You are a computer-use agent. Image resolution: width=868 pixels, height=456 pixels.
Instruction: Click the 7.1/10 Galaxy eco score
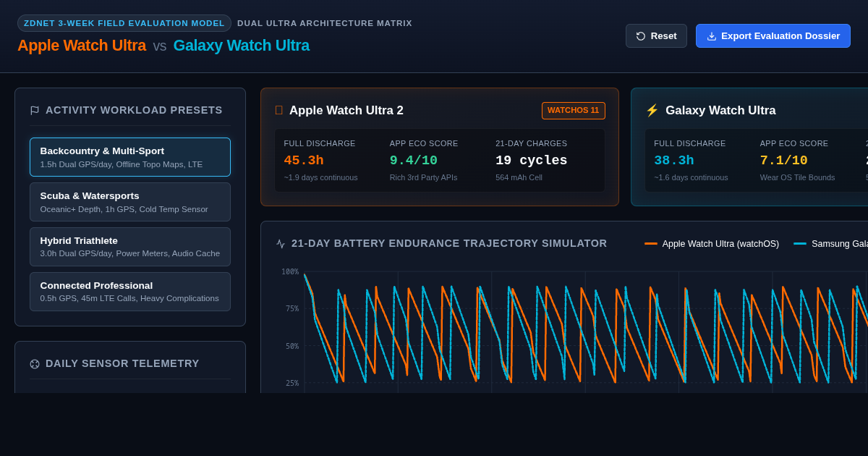click(x=784, y=161)
